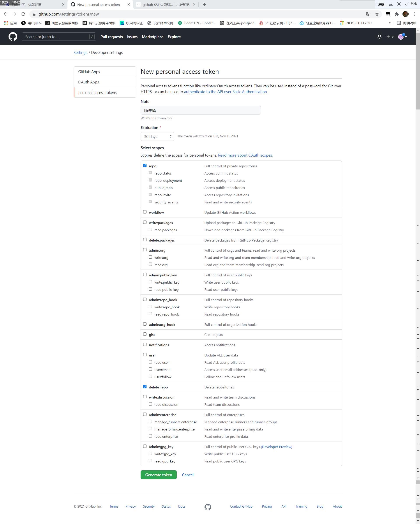Bookmark this page with the star icon
The width and height of the screenshot is (420, 524).
point(377,14)
